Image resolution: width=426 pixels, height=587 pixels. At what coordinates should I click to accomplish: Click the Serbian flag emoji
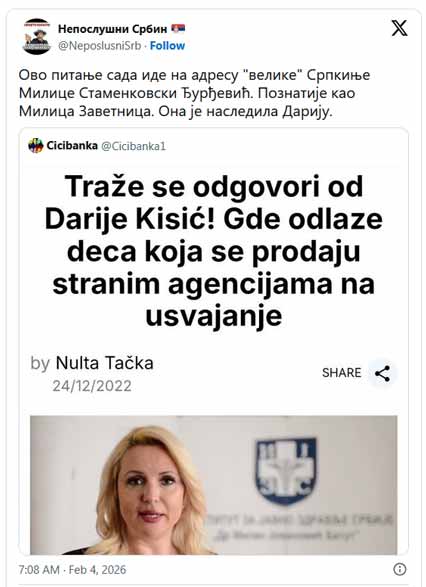178,28
